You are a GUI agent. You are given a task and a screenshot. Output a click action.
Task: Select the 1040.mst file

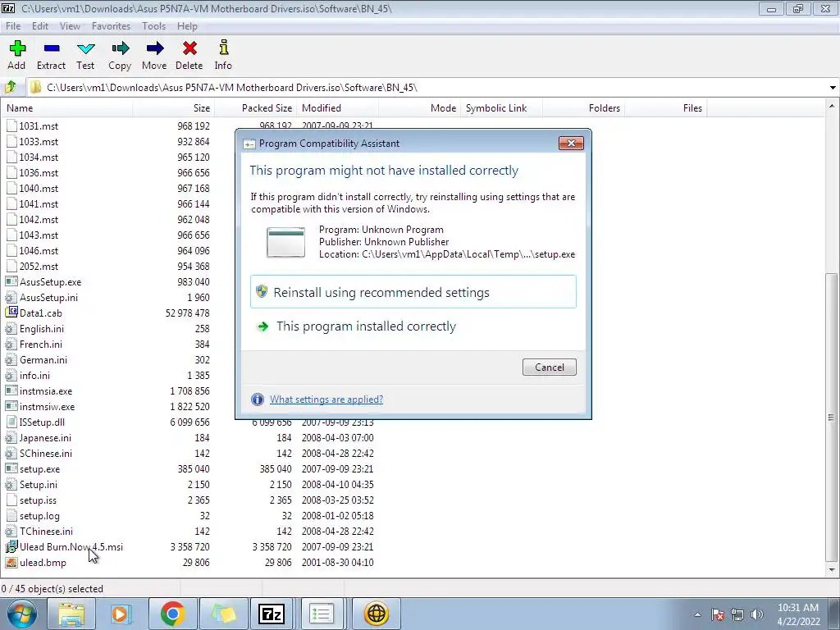pos(39,188)
